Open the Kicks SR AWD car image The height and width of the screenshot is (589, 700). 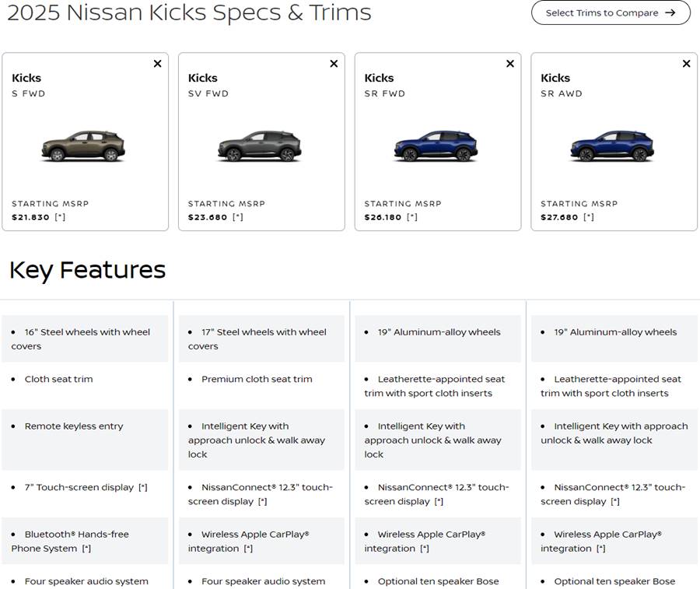pyautogui.click(x=613, y=146)
